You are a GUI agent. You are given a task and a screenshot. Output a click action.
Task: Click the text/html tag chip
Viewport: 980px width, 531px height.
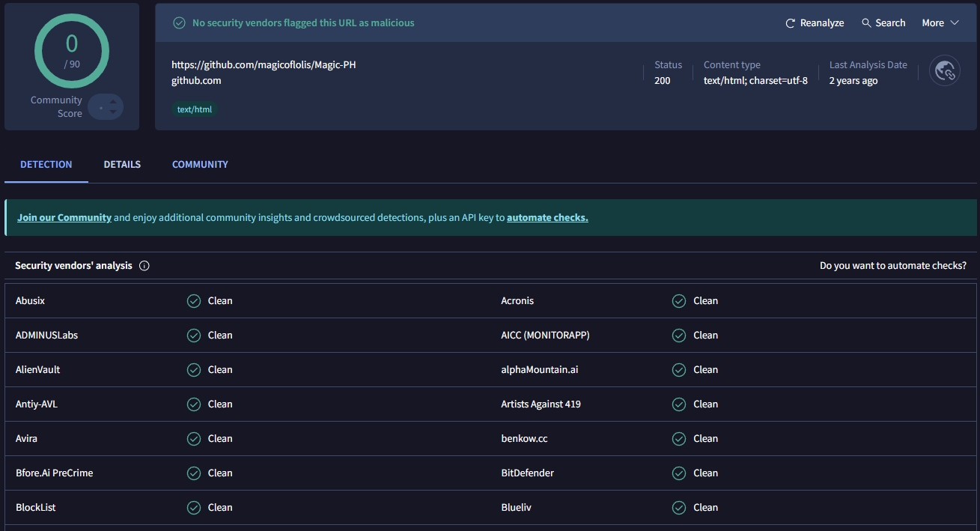[x=195, y=109]
